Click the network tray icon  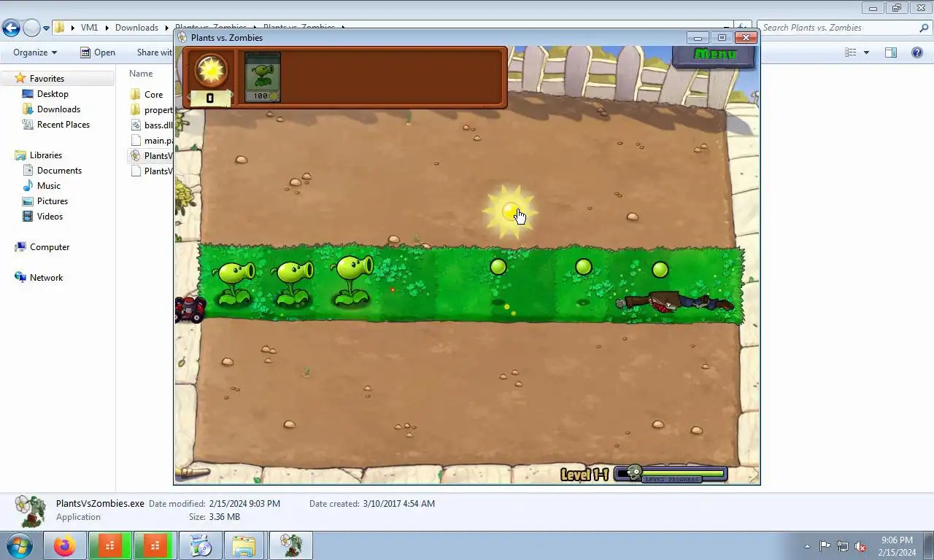point(843,546)
